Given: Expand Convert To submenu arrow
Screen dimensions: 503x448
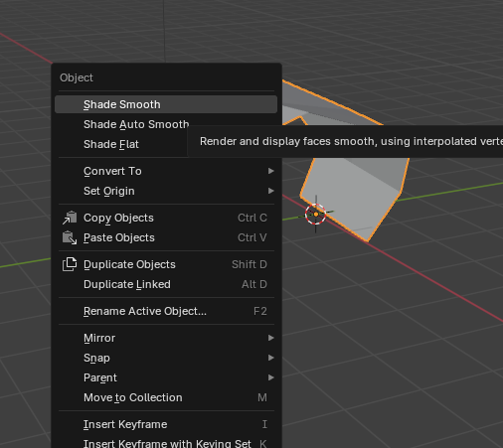Looking at the screenshot, I should pos(271,171).
